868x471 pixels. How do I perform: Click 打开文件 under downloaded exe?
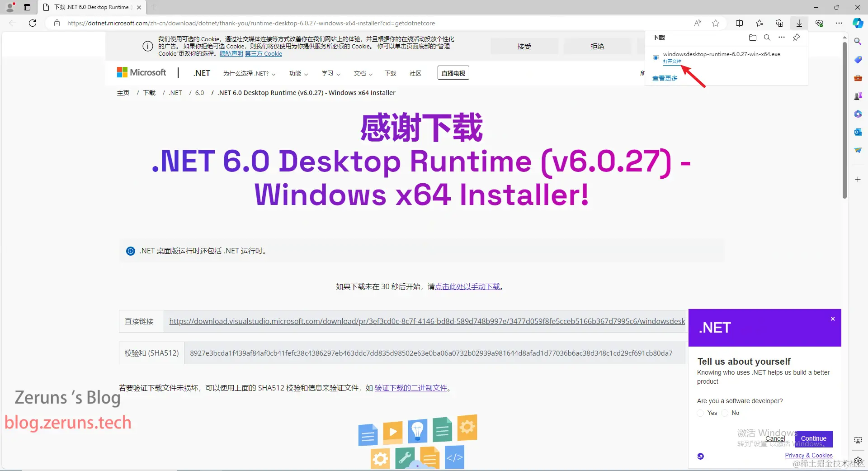pos(672,62)
